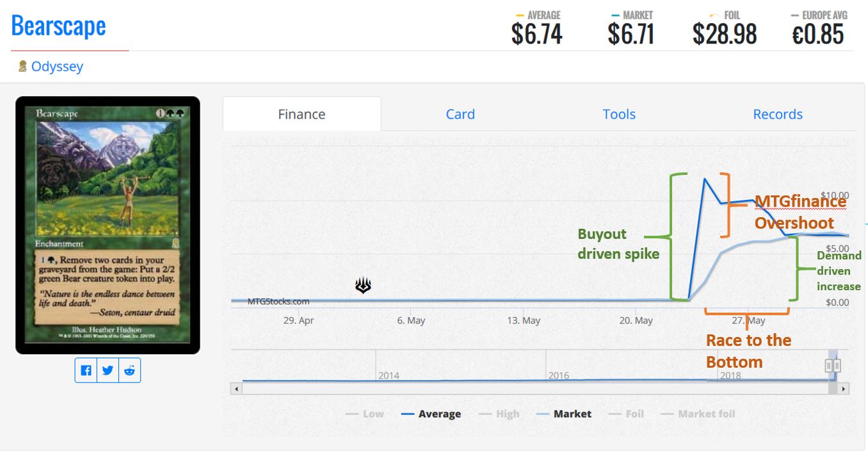Viewport: 868px width, 460px height.
Task: Click left scroll arrow of chart navigator
Action: (x=236, y=388)
